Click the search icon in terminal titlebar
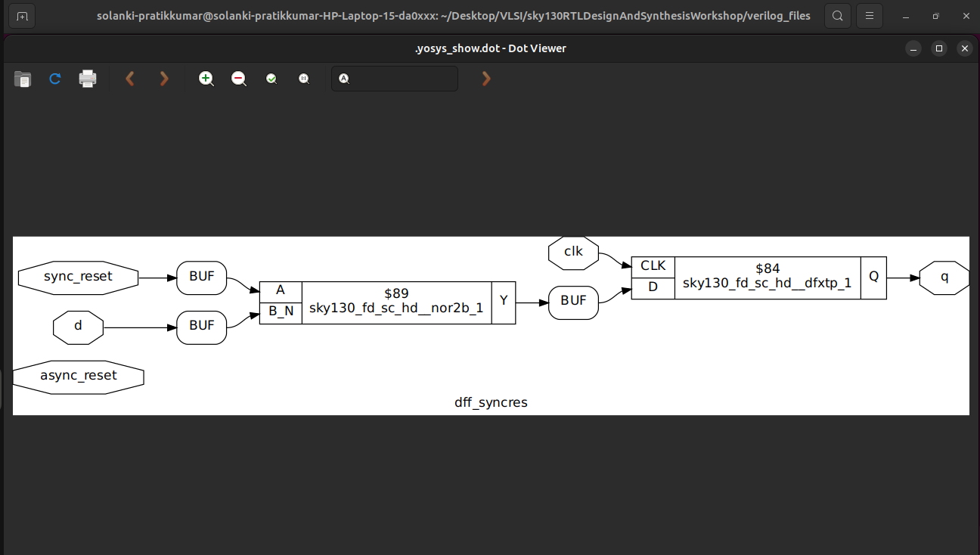 point(837,15)
